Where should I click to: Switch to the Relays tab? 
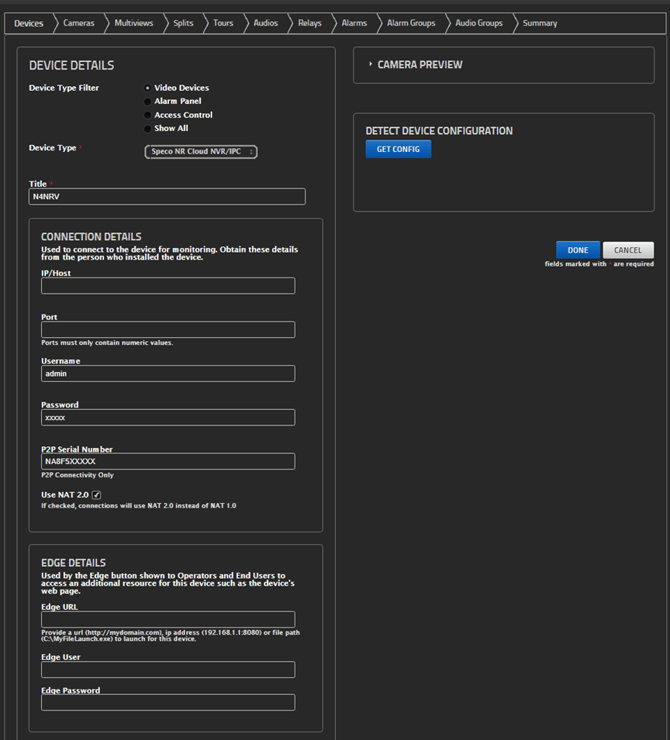(309, 23)
